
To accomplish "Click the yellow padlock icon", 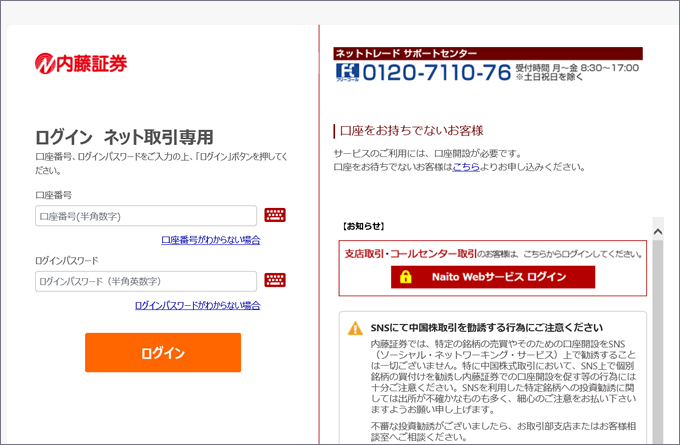I will 405,277.
